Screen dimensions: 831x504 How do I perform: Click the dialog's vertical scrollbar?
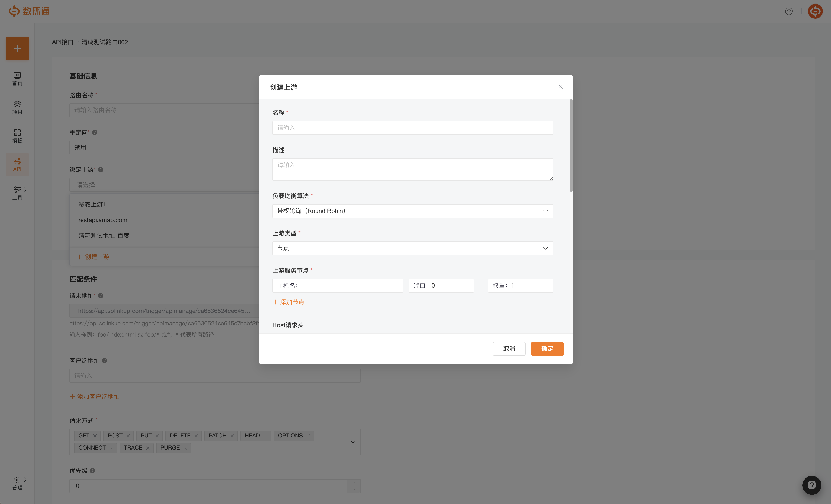(571, 146)
